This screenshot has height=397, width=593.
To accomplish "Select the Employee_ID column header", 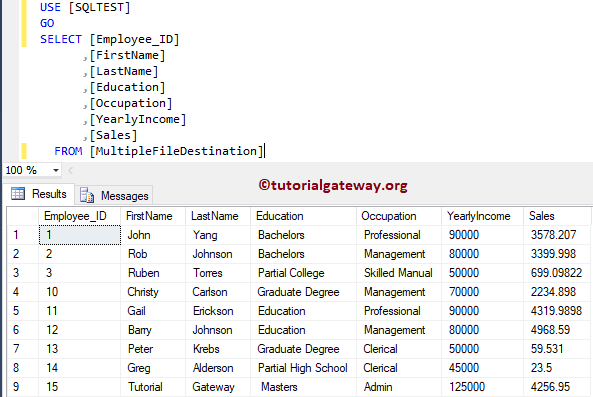I will coord(79,216).
